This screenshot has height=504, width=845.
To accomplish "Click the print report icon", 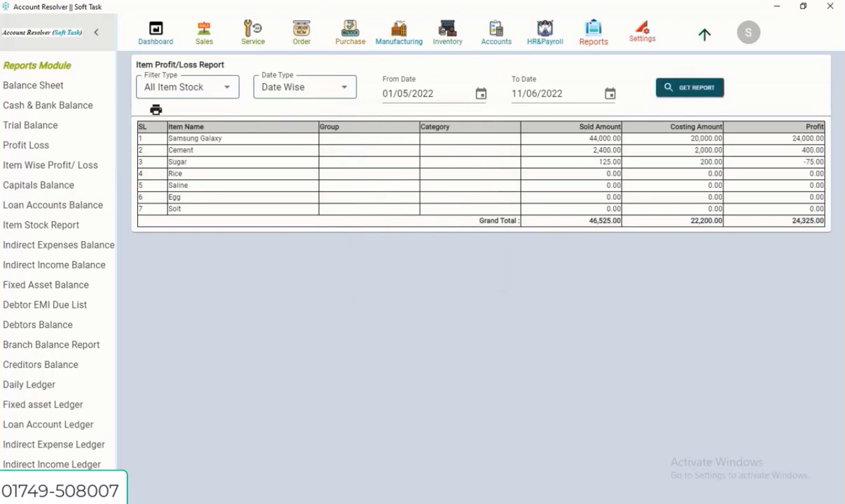I will point(156,110).
